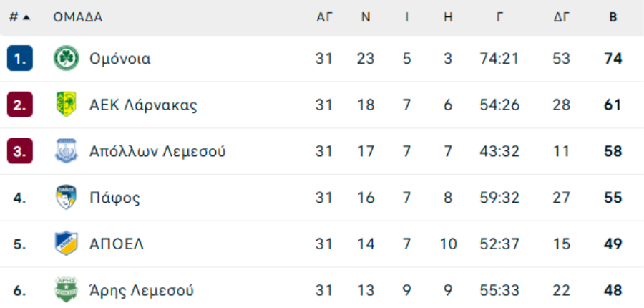This screenshot has width=644, height=308.
Task: Click the AEK Larnaca club crest
Action: pyautogui.click(x=67, y=105)
